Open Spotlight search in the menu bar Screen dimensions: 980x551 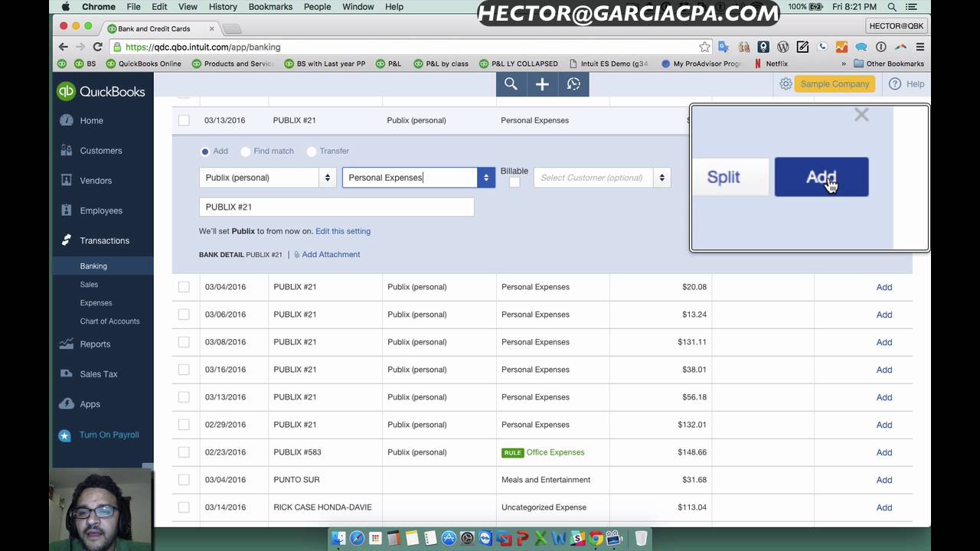point(892,7)
